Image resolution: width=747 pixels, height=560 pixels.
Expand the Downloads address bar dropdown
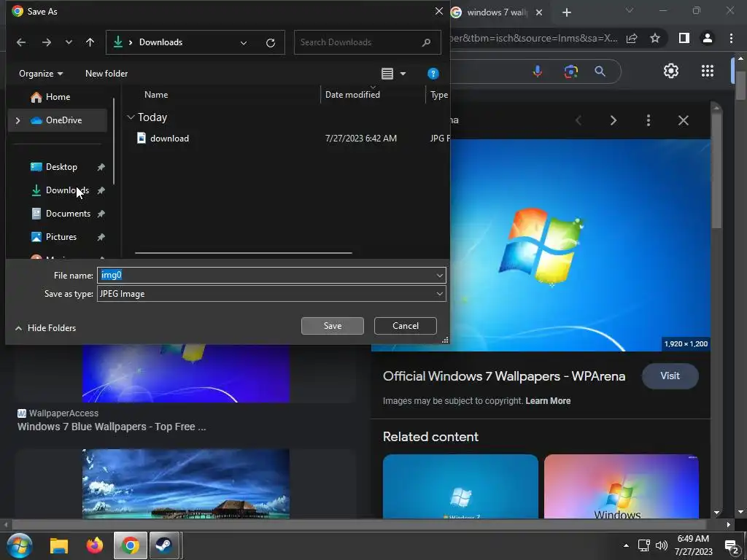pyautogui.click(x=244, y=43)
